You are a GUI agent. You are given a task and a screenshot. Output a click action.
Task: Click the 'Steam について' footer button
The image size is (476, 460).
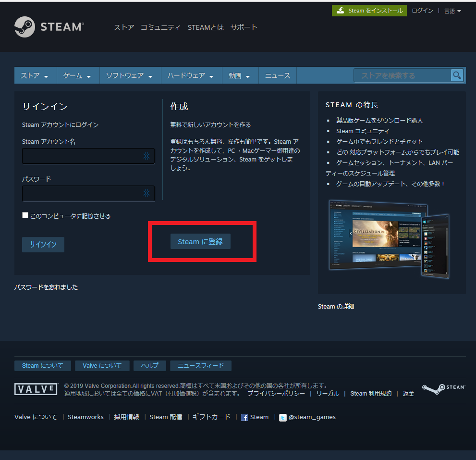[x=42, y=365]
